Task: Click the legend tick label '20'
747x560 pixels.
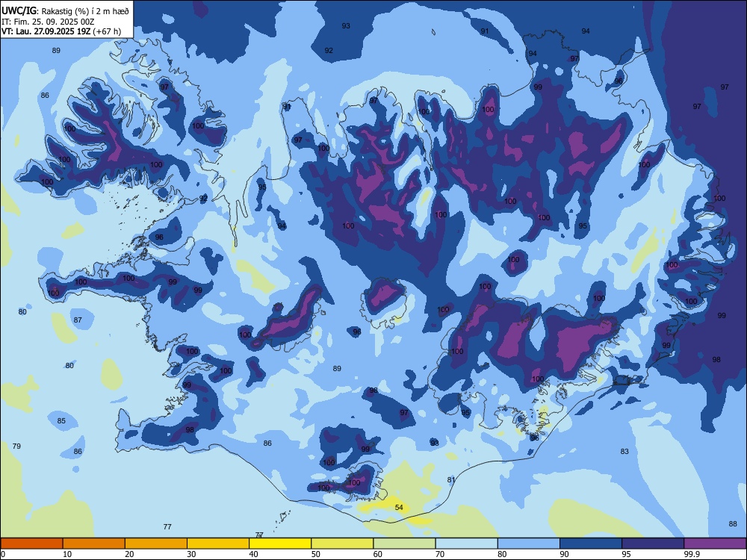Action: [x=129, y=554]
